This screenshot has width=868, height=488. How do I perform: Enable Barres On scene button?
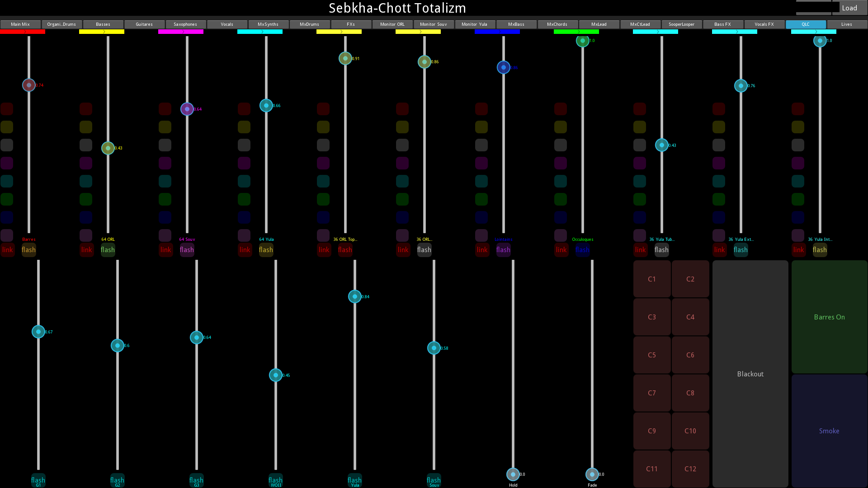click(829, 316)
